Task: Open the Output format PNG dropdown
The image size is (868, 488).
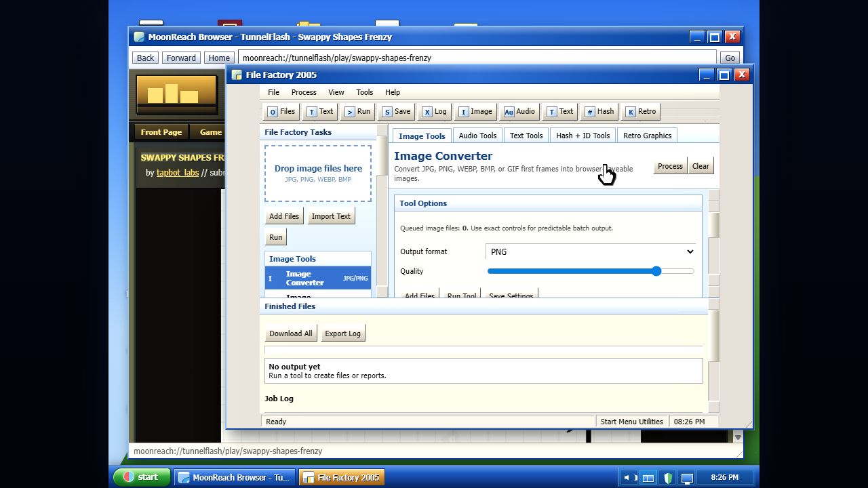Action: pos(591,251)
